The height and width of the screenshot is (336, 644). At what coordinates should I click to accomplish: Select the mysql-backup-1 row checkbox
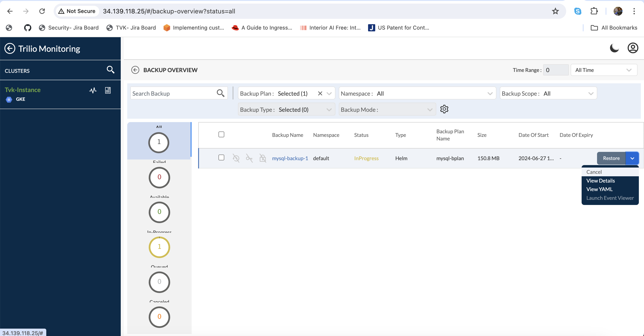[x=221, y=158]
